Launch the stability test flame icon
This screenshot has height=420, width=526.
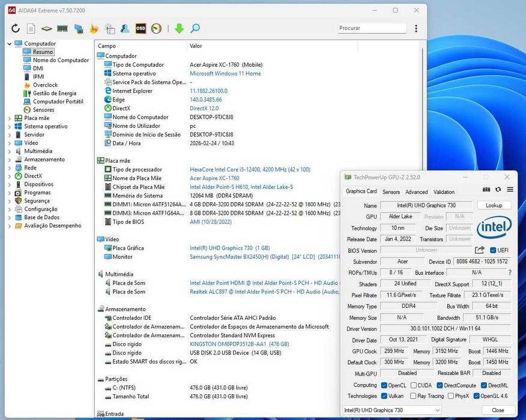pos(94,28)
